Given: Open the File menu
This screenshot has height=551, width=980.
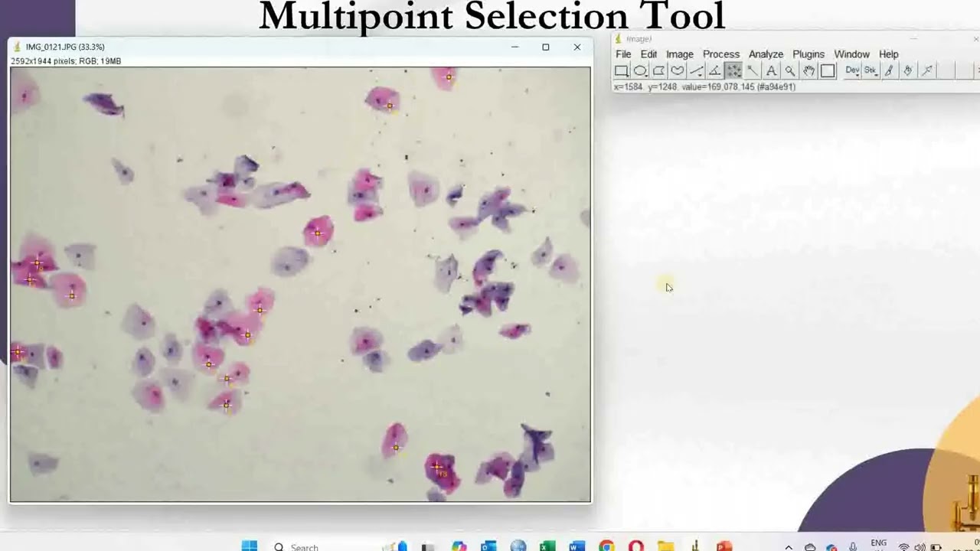Looking at the screenshot, I should tap(623, 54).
